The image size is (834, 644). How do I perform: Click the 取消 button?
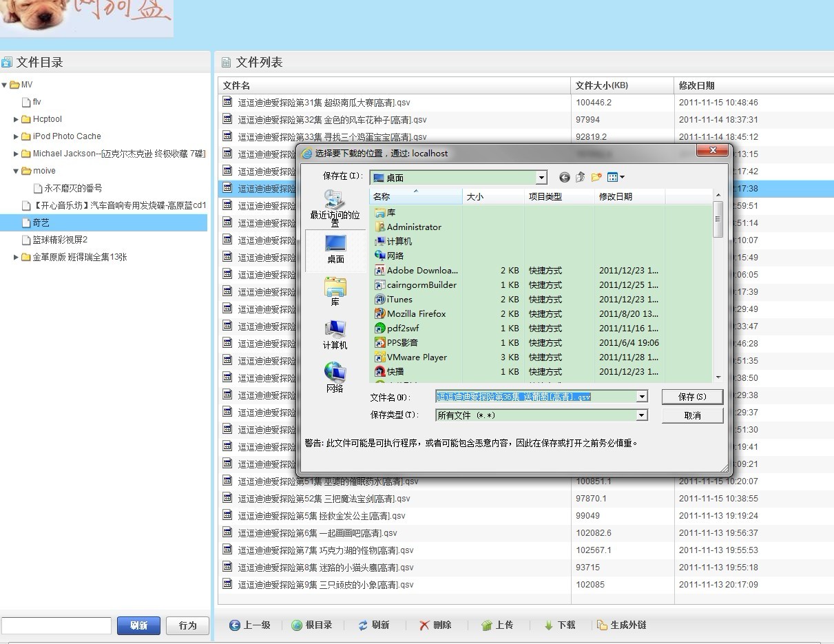692,415
